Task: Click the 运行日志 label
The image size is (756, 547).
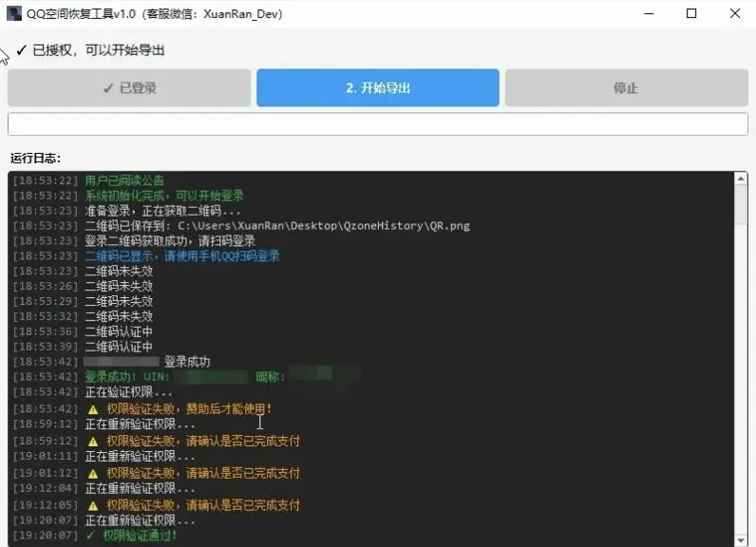Action: pos(35,158)
